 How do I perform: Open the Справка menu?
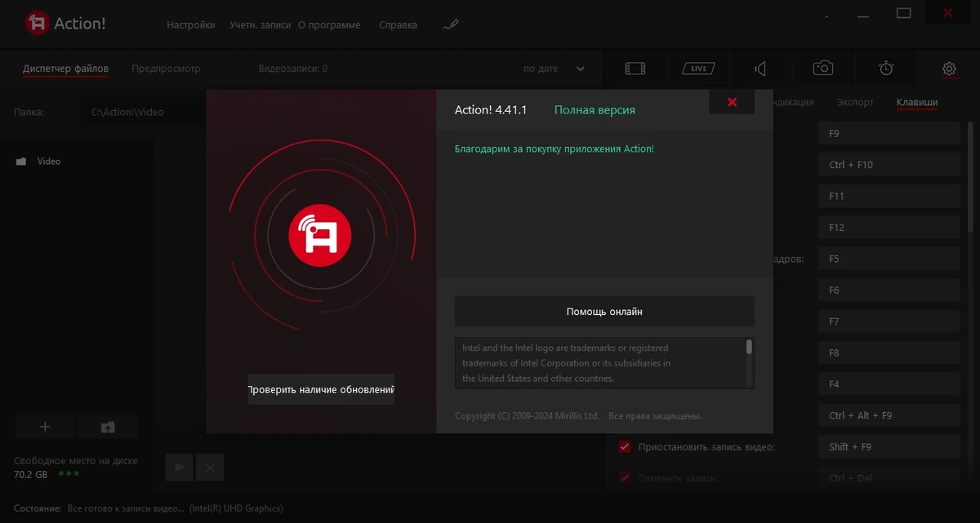398,24
